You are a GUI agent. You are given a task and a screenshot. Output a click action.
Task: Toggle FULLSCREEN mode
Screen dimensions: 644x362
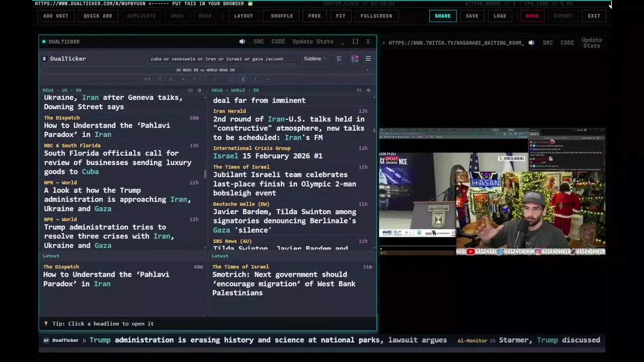click(376, 16)
